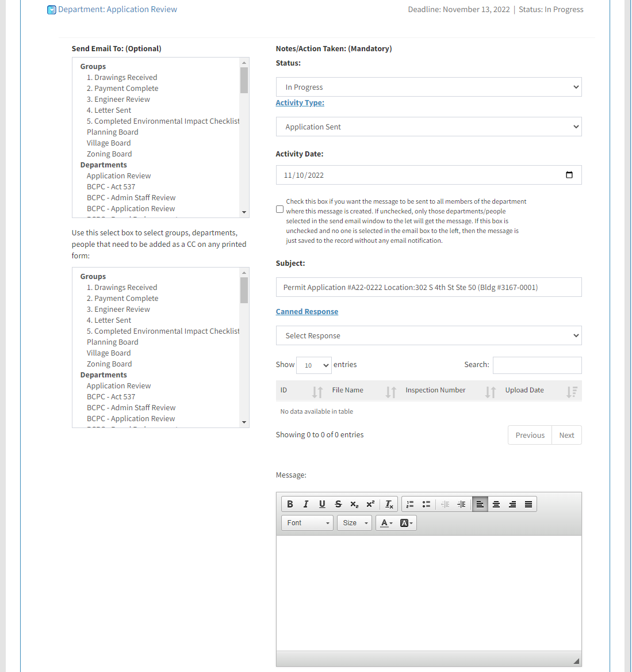Check the send-to-all-department-members box
Image resolution: width=632 pixels, height=672 pixels.
pyautogui.click(x=280, y=209)
